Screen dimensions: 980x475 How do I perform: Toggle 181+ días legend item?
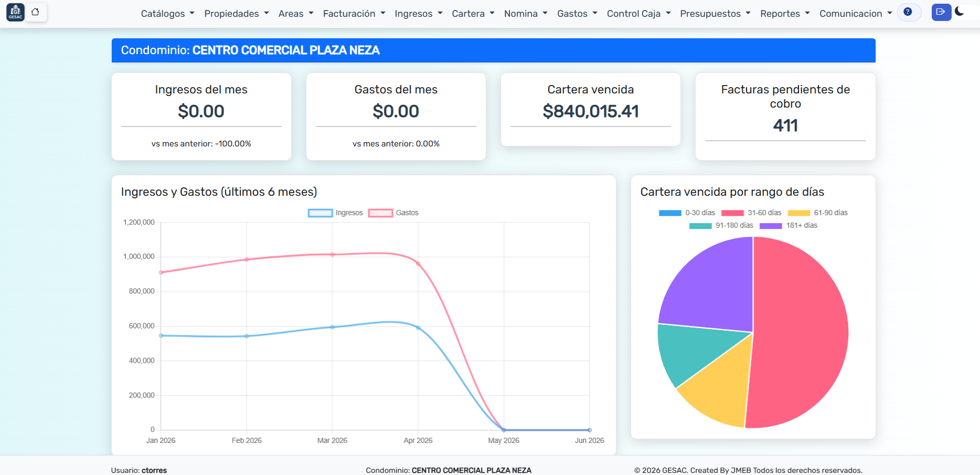click(789, 225)
